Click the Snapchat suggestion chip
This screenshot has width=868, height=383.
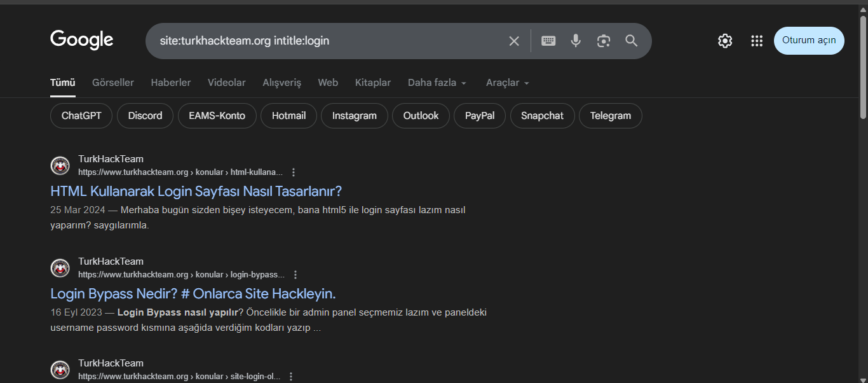[542, 116]
